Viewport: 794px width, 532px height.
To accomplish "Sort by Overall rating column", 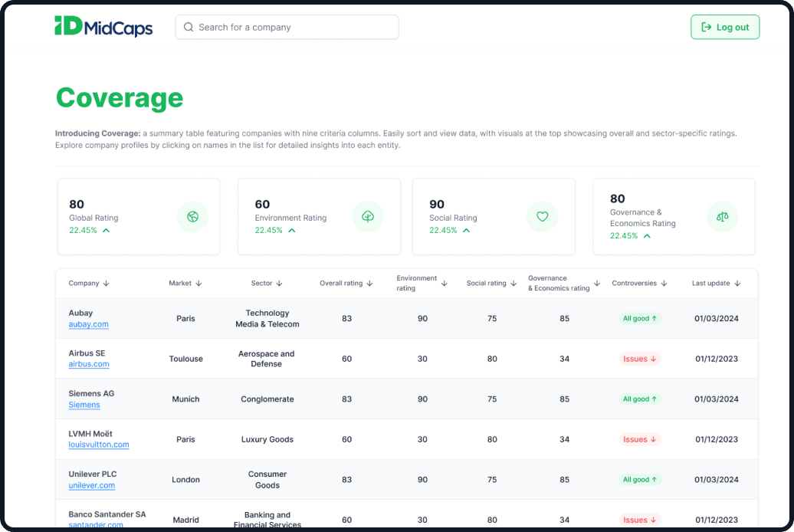I will point(346,284).
